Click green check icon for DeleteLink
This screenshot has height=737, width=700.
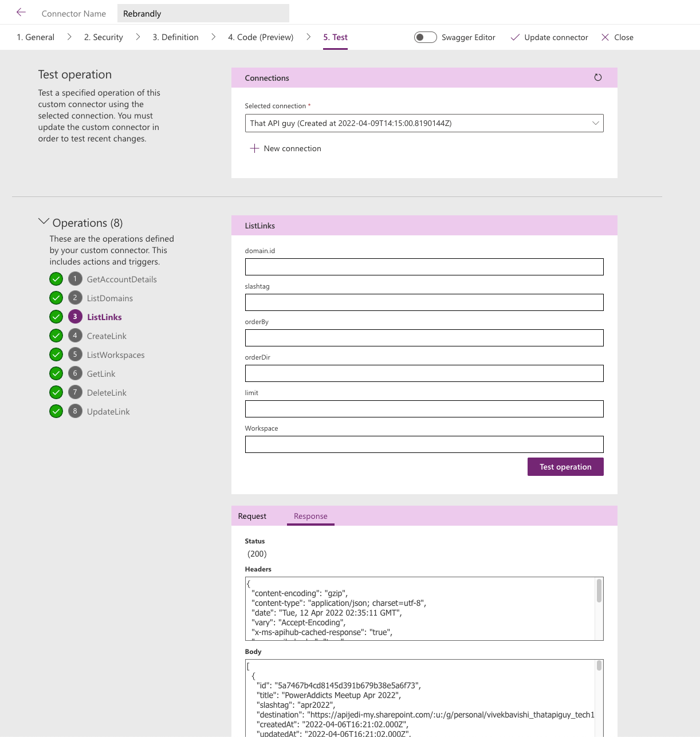(x=56, y=392)
